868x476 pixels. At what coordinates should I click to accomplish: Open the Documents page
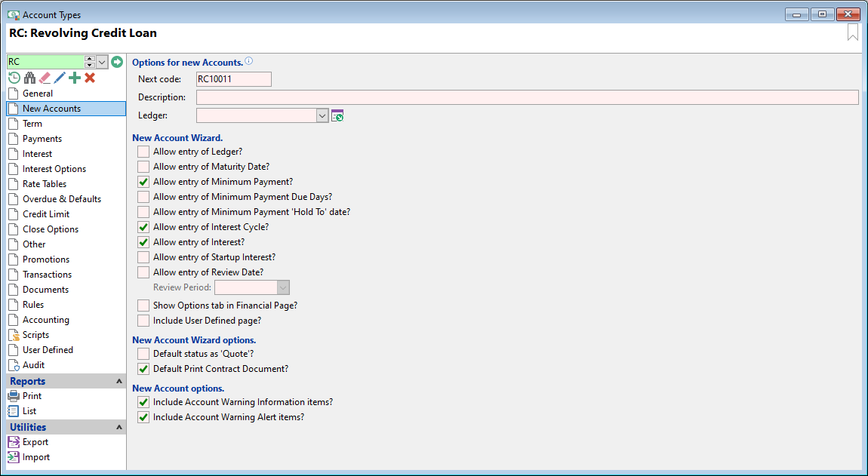45,290
